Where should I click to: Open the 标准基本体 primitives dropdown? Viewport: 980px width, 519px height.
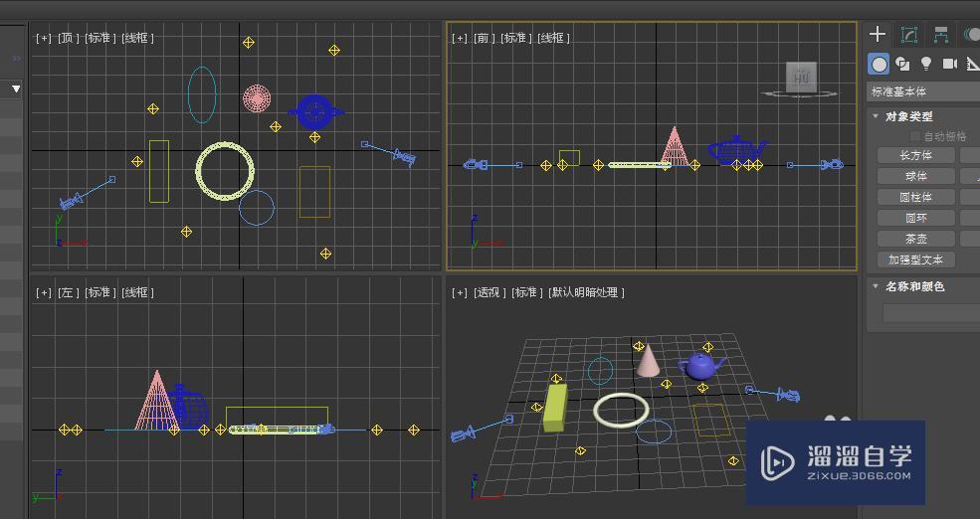click(x=923, y=91)
